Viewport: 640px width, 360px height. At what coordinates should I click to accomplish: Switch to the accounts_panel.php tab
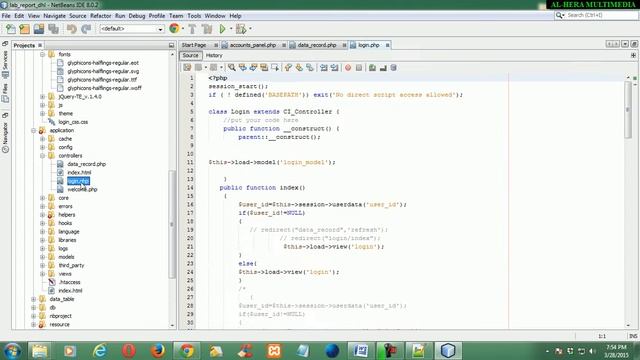click(x=253, y=45)
